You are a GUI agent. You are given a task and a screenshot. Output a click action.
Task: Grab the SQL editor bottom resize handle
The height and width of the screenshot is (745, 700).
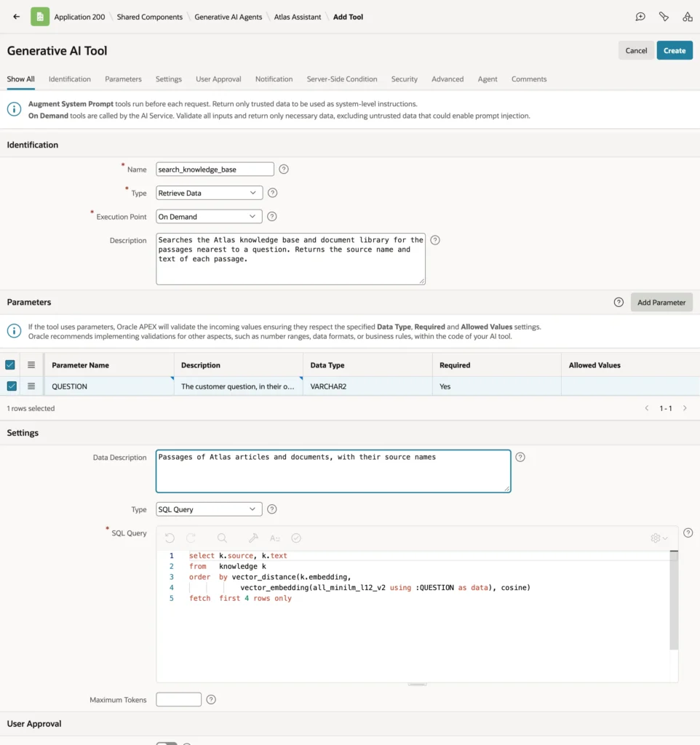(417, 684)
